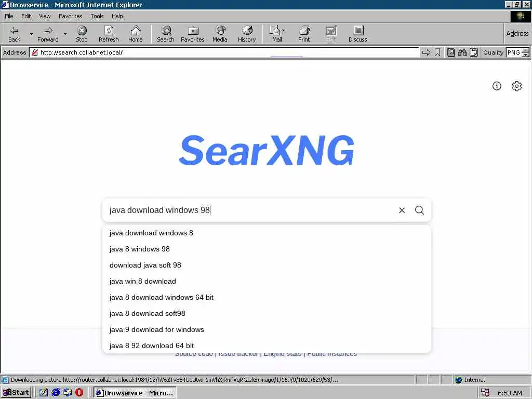The image size is (532, 399).
Task: Launch the first Quick Launch notepad icon
Action: [44, 393]
